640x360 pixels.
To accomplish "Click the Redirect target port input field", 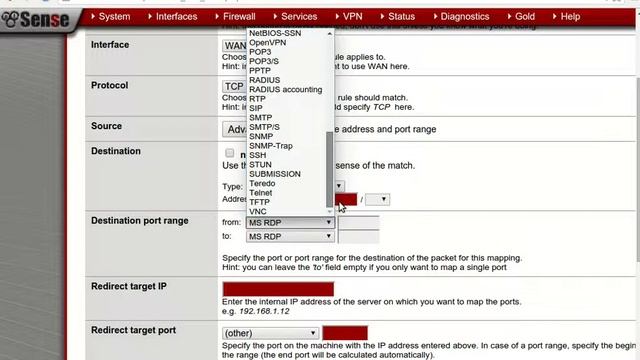I will click(x=345, y=333).
